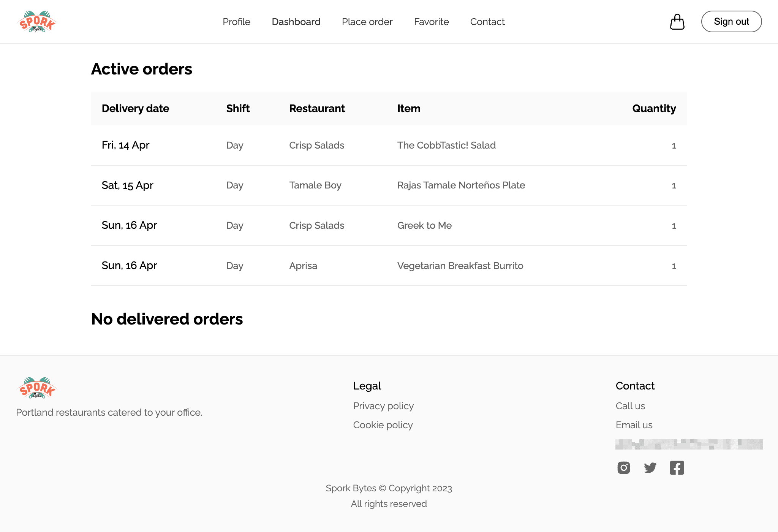
Task: Click the Spork brand icon top-left
Action: coord(37,21)
